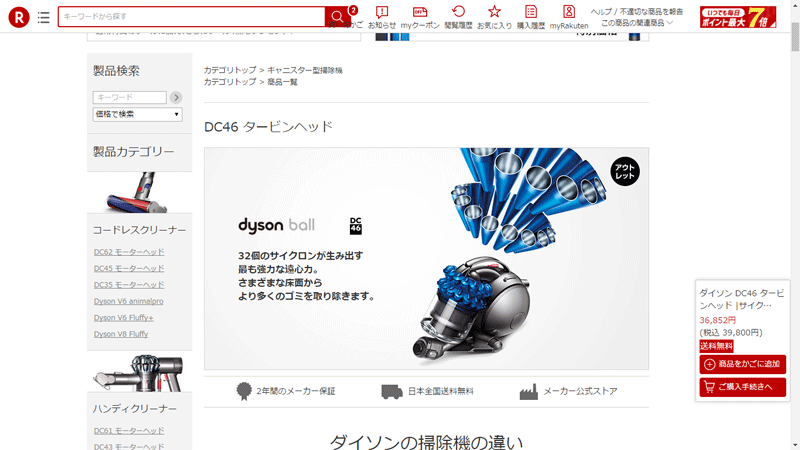Viewport: 800px width, 450px height.
Task: Click the top keyword search field
Action: click(x=191, y=17)
